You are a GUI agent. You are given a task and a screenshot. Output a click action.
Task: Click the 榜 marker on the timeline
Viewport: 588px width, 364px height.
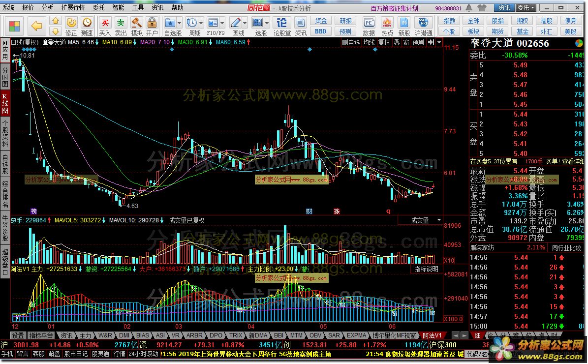pyautogui.click(x=34, y=212)
